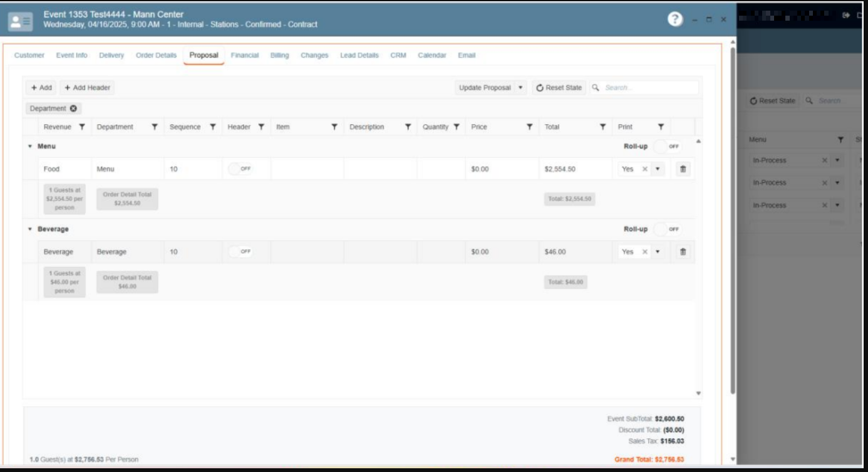Collapse the Menu group

pos(29,146)
